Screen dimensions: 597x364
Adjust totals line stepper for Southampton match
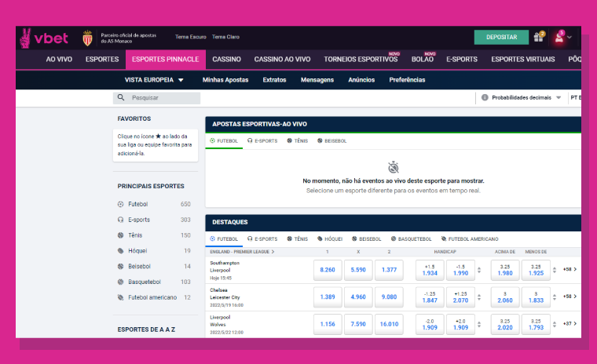pos(555,270)
